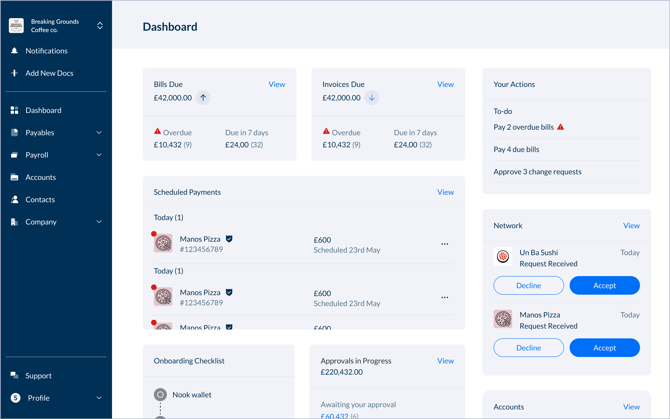Click the Company building icon
The image size is (670, 419).
[x=15, y=222]
